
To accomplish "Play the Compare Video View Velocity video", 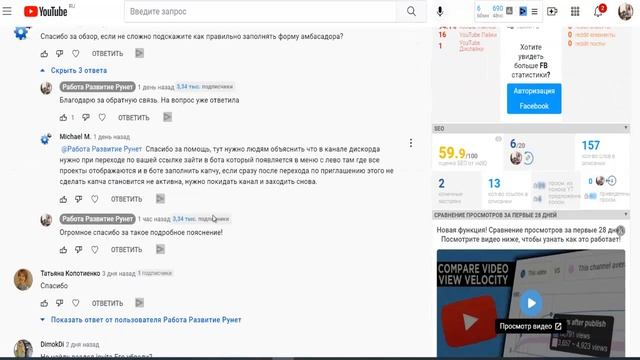I will [x=531, y=303].
